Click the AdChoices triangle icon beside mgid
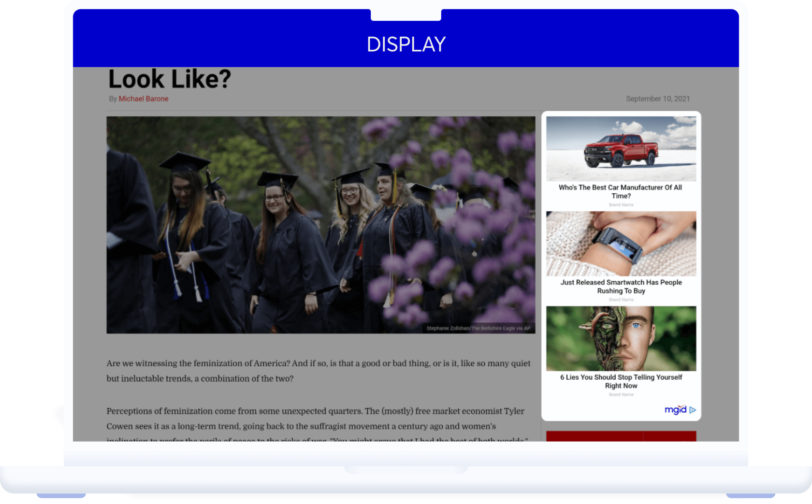Viewport: 812px width, 504px height. point(693,410)
